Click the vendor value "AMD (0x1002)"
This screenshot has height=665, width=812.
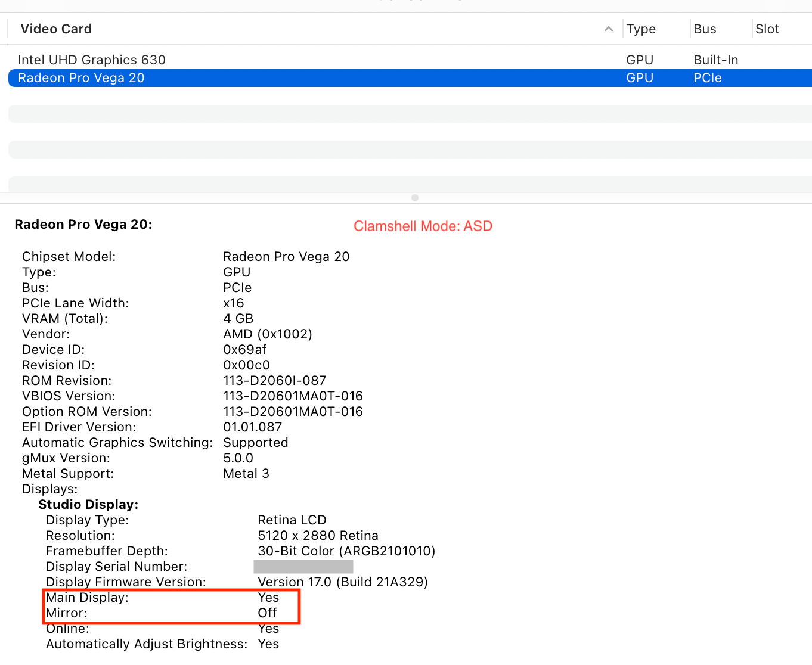268,334
